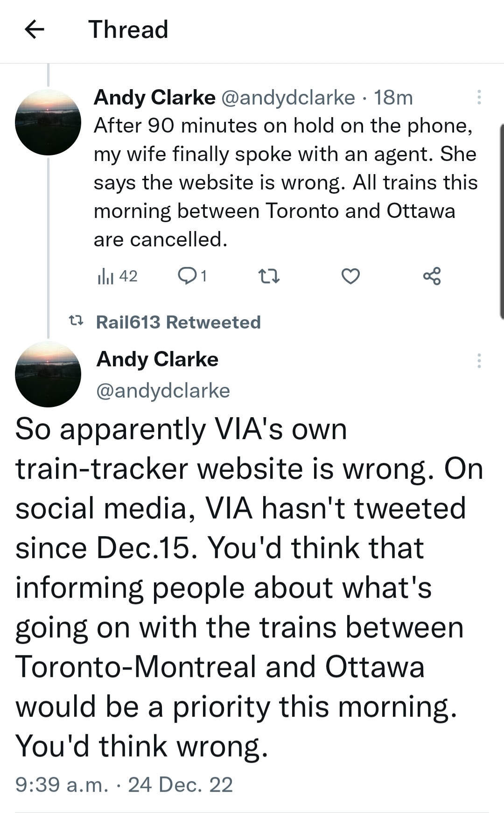Tap Andy Clarke's avatar on first tweet
The width and height of the screenshot is (504, 813).
[x=48, y=122]
